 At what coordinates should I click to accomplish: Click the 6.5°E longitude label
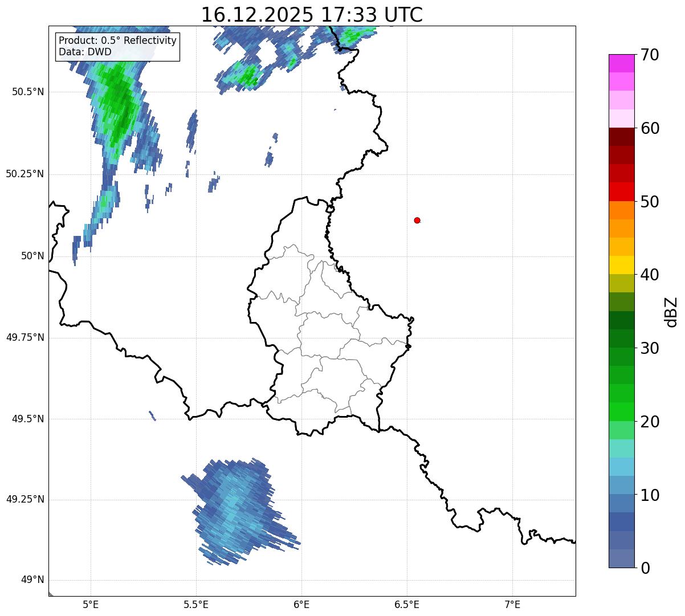407,605
